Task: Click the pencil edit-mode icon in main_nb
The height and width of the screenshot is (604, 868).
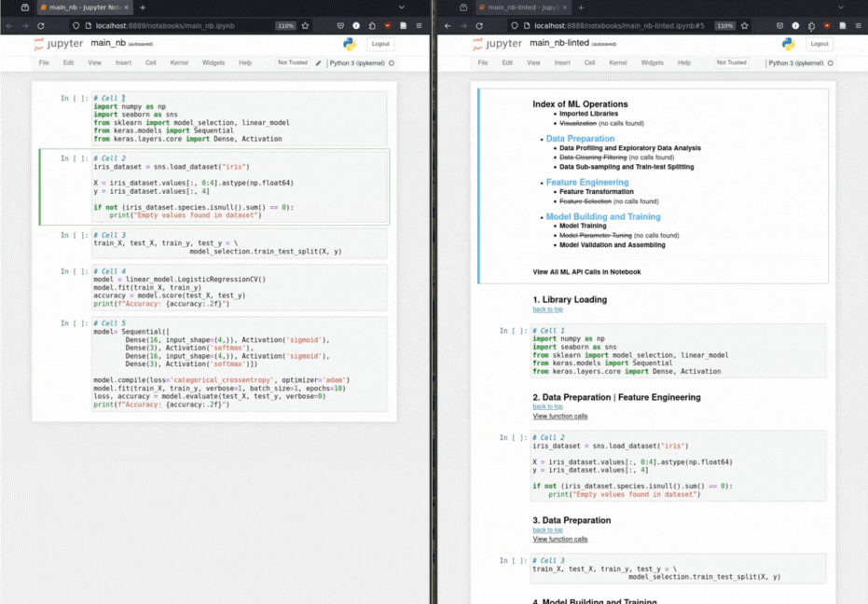Action: click(x=319, y=63)
